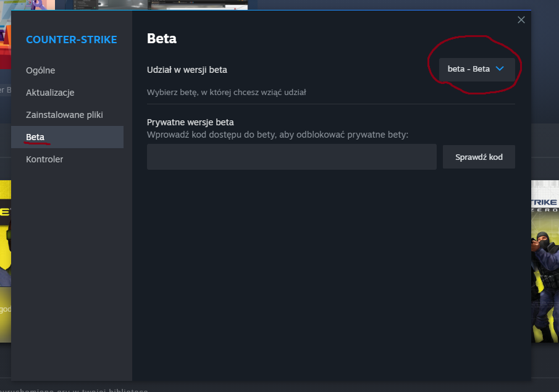
Task: Click the 'Wybierz betę' description text
Action: pyautogui.click(x=227, y=93)
